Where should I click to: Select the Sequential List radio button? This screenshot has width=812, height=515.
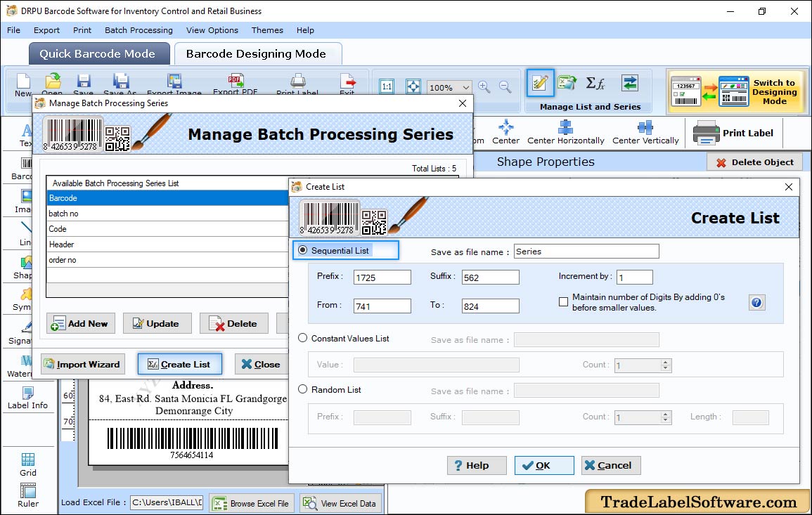pyautogui.click(x=303, y=250)
